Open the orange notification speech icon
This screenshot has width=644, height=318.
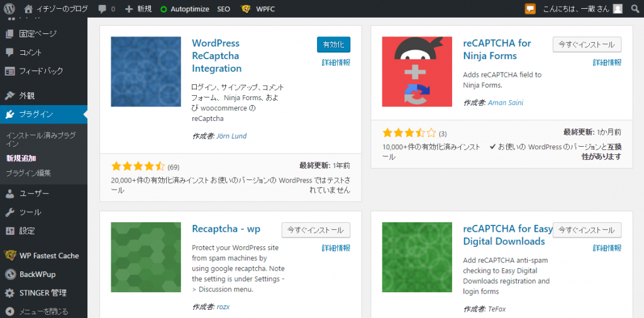530,9
